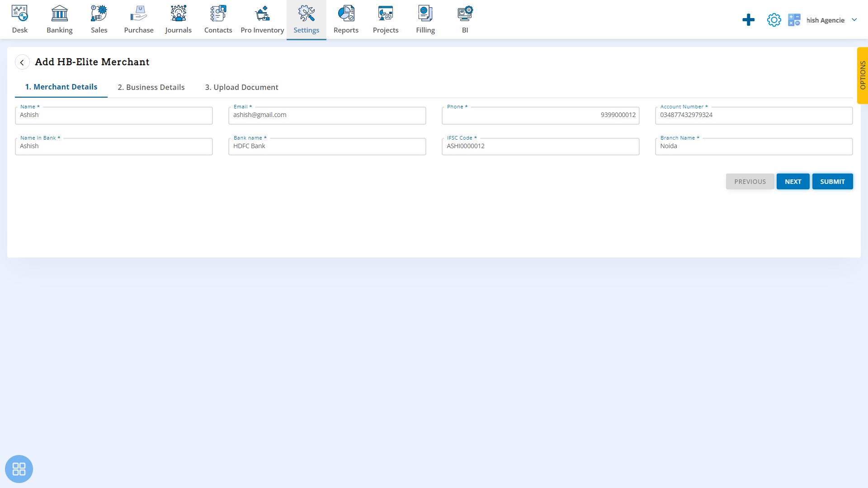Click the Phone input field
The image size is (868, 488).
[541, 116]
